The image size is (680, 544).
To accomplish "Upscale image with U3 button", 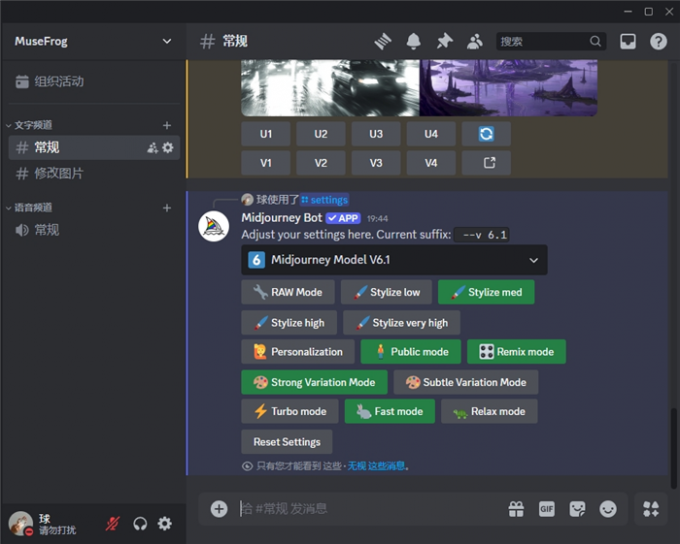I will (x=376, y=134).
